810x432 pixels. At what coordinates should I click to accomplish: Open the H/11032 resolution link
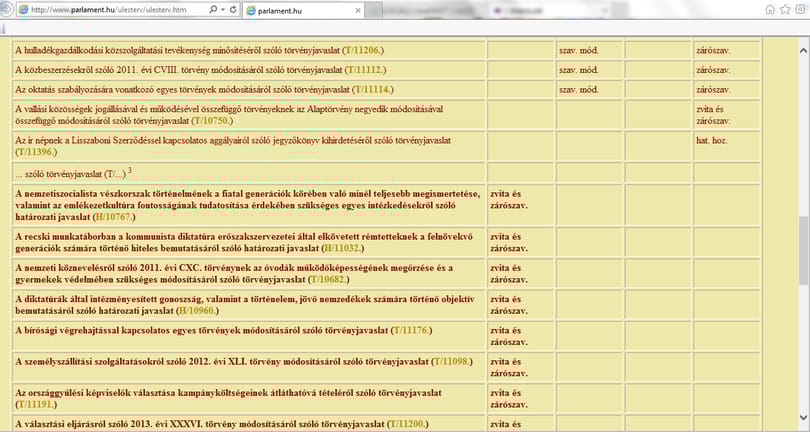(342, 248)
